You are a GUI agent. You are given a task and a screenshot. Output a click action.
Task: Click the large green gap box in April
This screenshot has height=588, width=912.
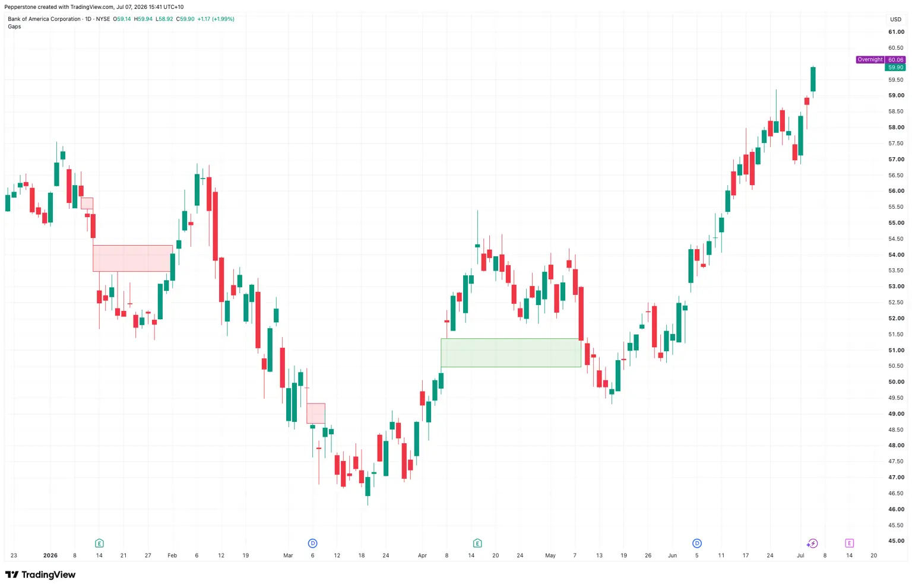coord(511,352)
